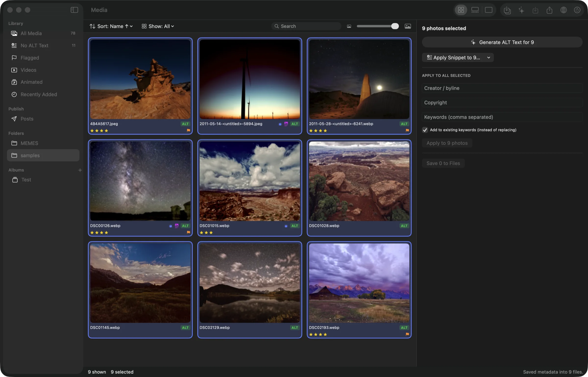Click the blue indicator icon on 2011-05-14-<untitled>-5894.jpeg
588x377 pixels.
[280, 124]
